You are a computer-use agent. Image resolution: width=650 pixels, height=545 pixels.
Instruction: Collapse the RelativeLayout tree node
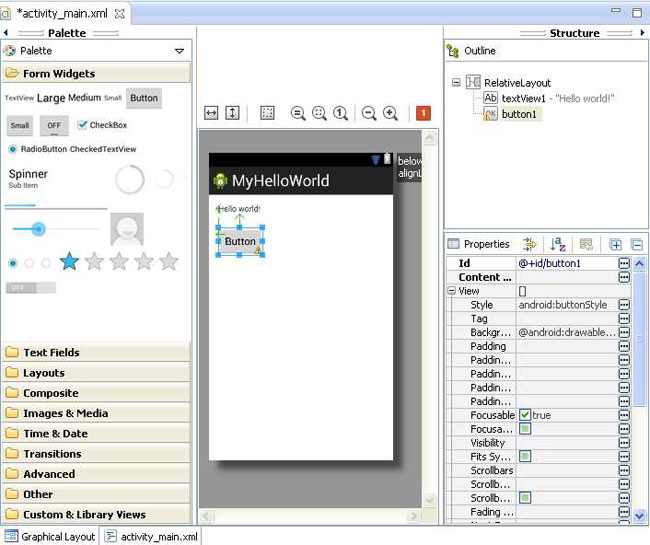click(457, 83)
